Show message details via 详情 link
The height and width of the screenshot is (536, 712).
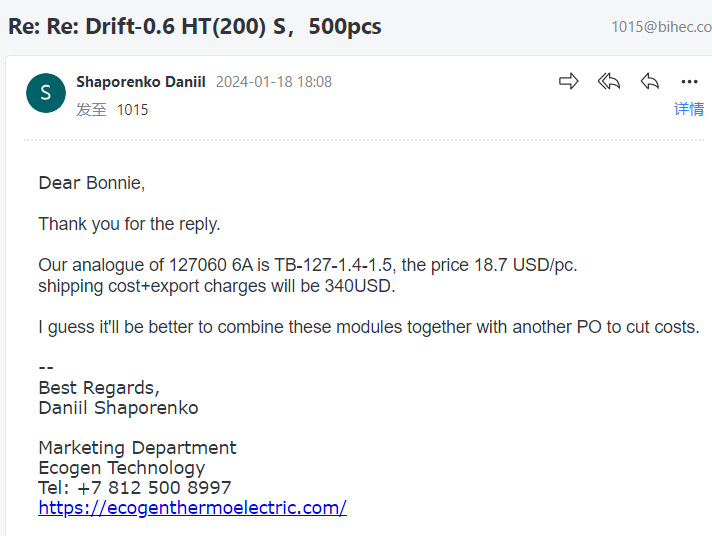(x=689, y=109)
